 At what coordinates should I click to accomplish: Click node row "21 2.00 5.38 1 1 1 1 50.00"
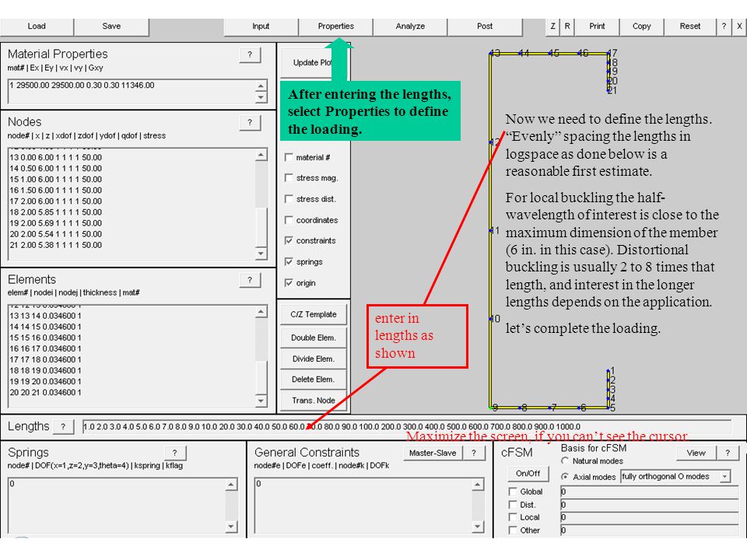[56, 245]
